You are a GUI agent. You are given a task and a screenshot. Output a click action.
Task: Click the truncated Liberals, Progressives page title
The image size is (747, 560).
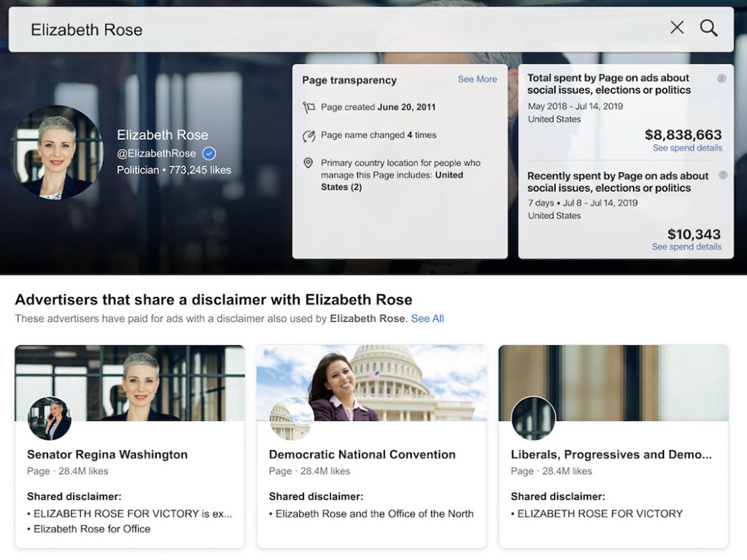click(613, 454)
